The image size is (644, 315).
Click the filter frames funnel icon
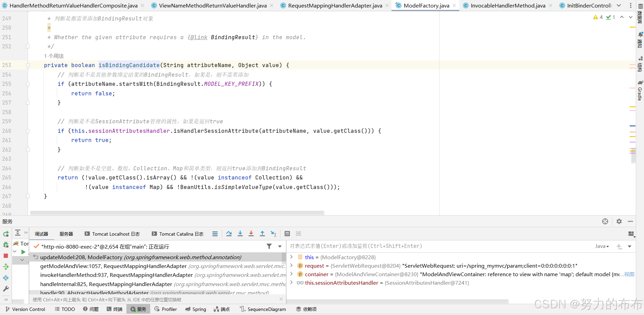tap(269, 246)
